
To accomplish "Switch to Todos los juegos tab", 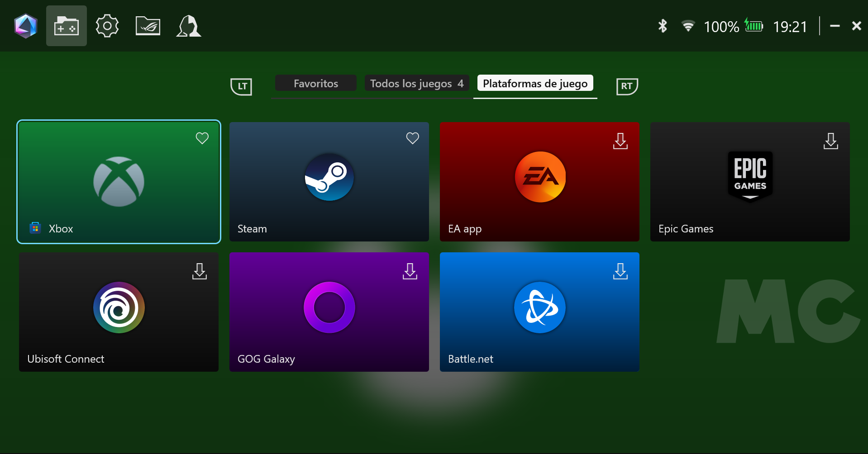I will coord(416,84).
